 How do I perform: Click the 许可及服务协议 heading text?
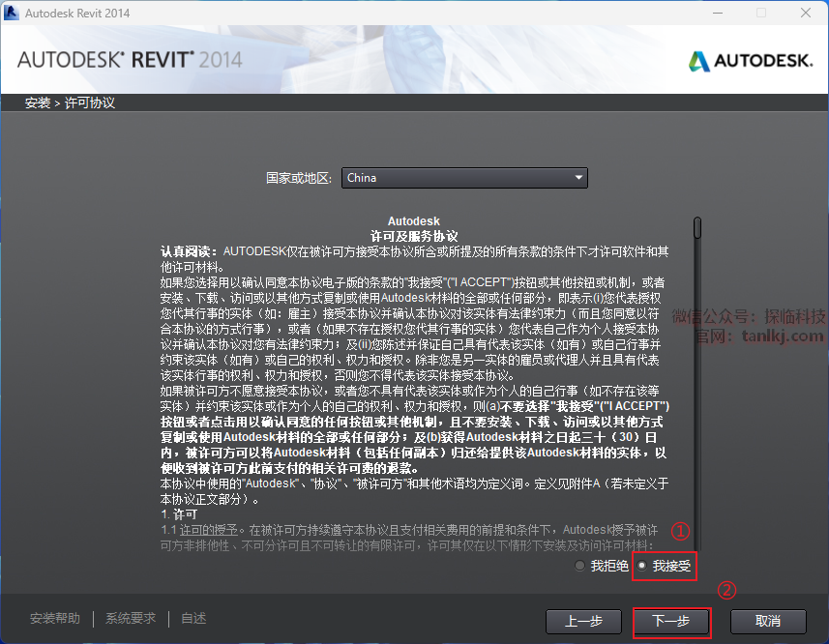coord(414,236)
